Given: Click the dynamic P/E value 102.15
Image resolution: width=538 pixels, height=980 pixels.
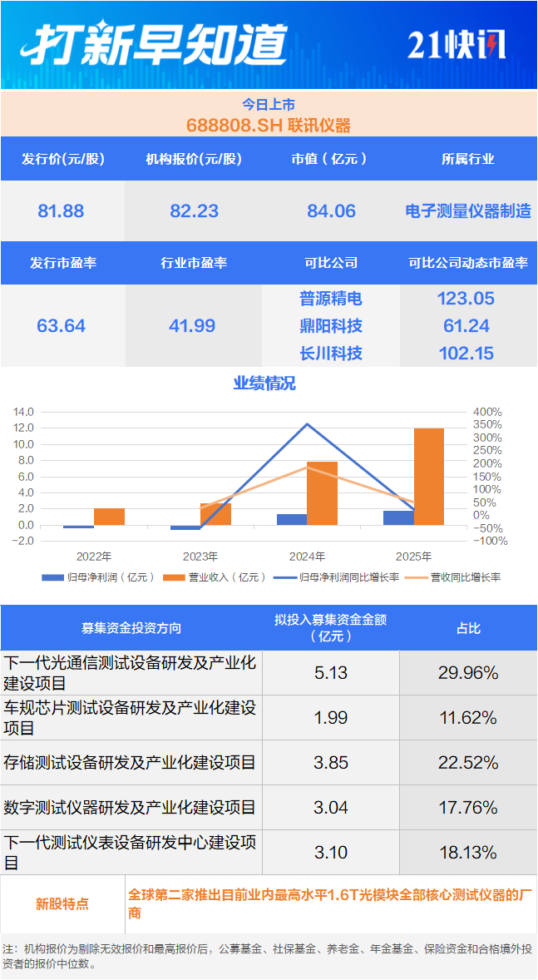Looking at the screenshot, I should (x=466, y=354).
